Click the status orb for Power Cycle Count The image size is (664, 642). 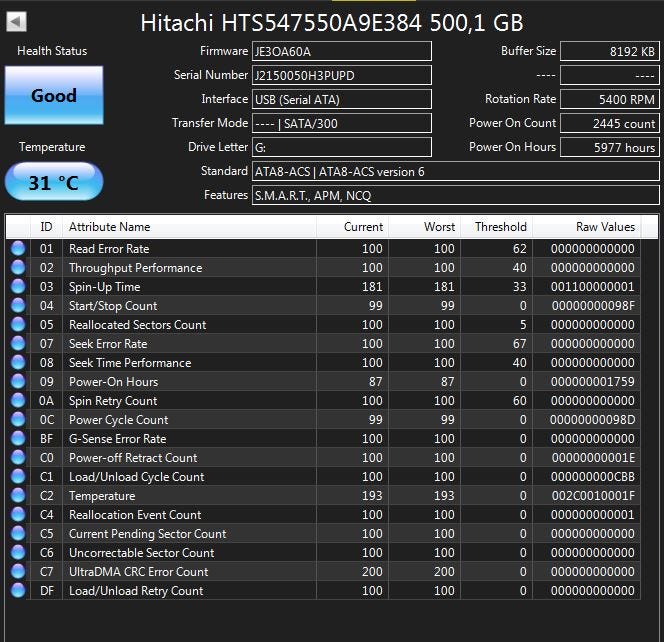(x=18, y=419)
